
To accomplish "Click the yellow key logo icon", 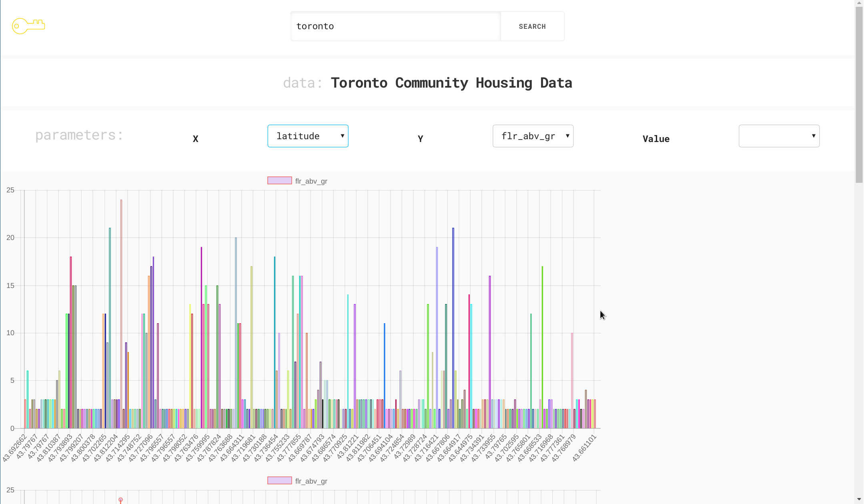I will [x=28, y=26].
